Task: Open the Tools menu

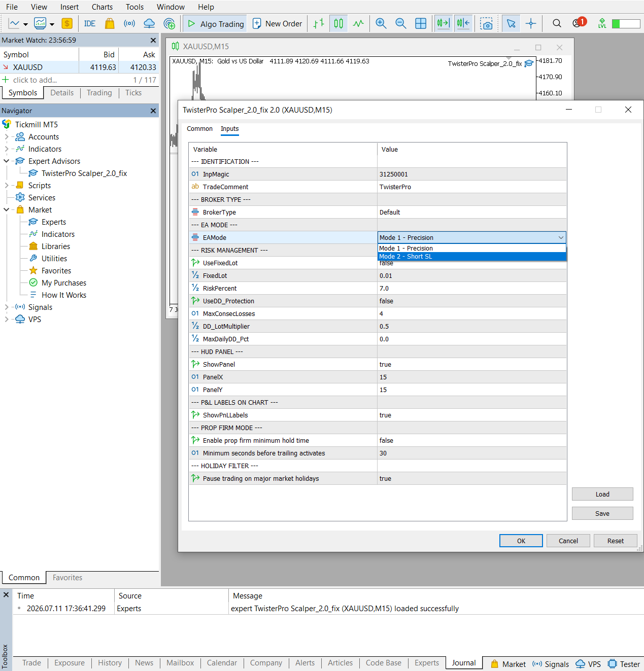Action: [134, 7]
